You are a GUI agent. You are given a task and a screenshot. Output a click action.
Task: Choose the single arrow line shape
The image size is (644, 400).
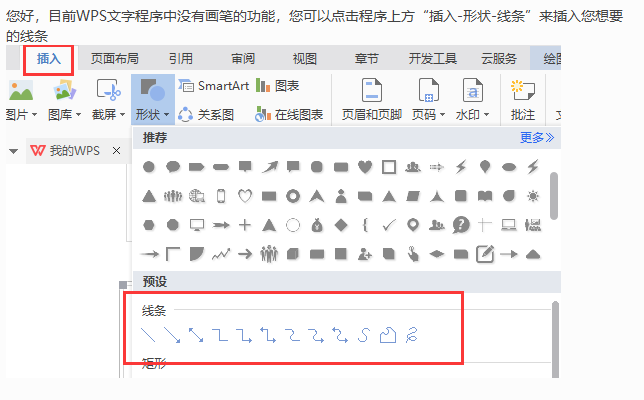tap(172, 335)
